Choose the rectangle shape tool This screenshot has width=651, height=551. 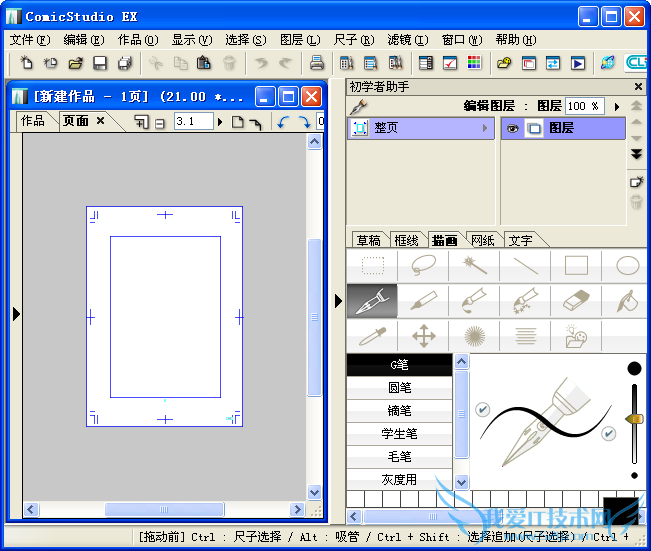tap(577, 265)
